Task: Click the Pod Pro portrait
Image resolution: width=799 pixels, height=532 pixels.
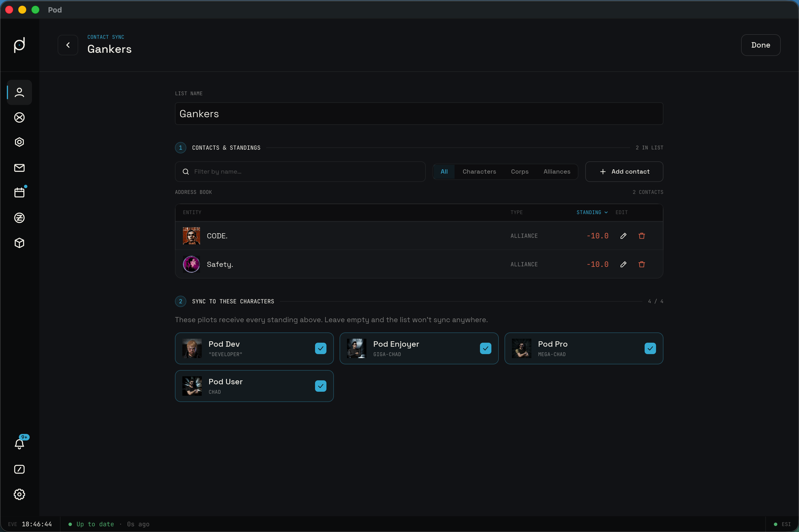Action: [522, 348]
